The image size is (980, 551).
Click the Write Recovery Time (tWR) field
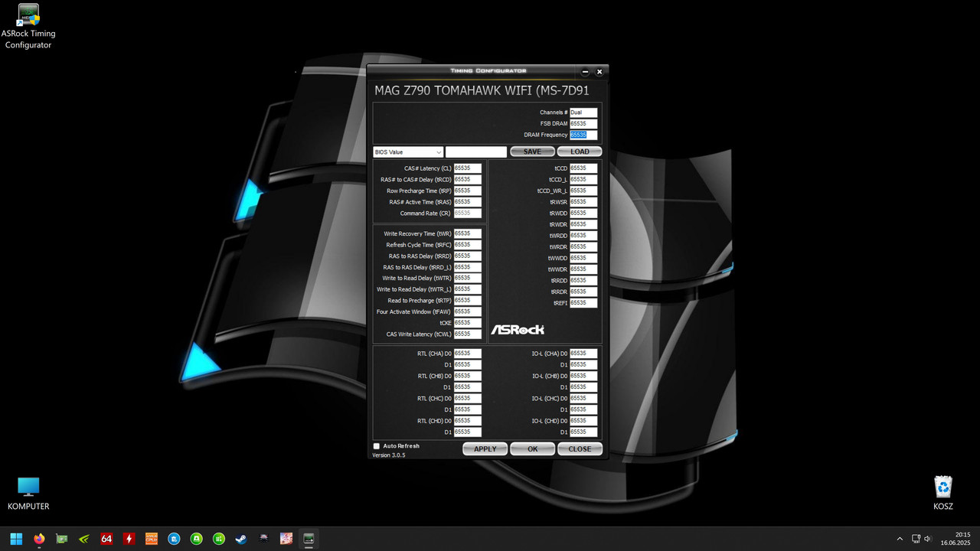click(x=468, y=233)
